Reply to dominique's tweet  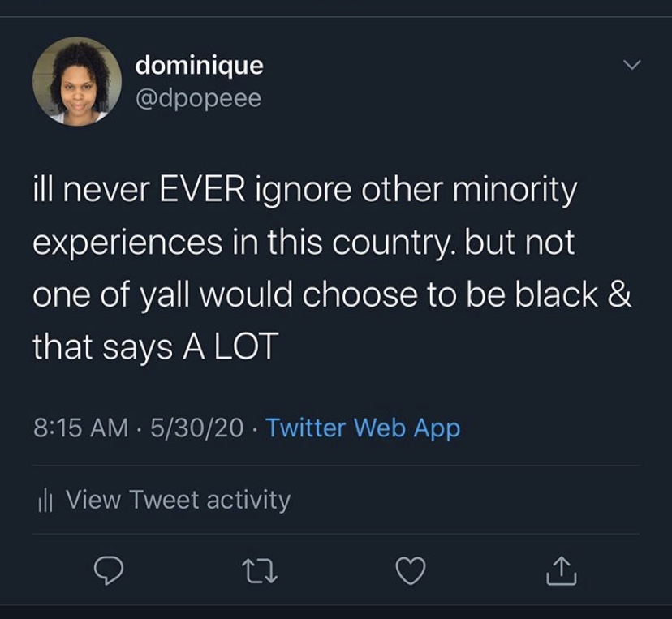[x=109, y=572]
